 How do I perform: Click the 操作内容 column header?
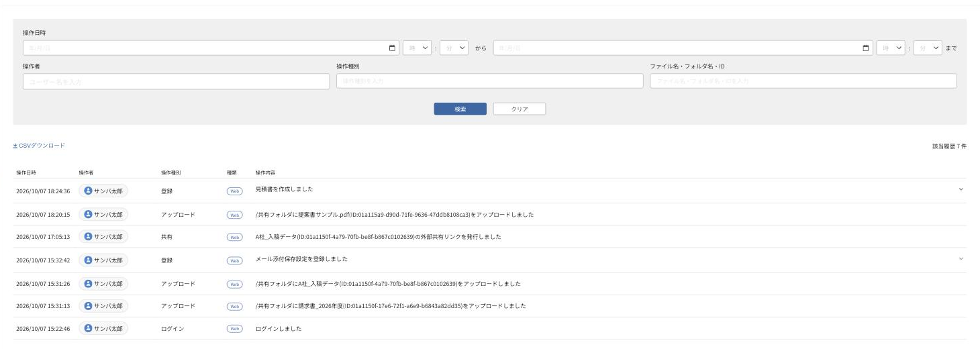point(266,172)
